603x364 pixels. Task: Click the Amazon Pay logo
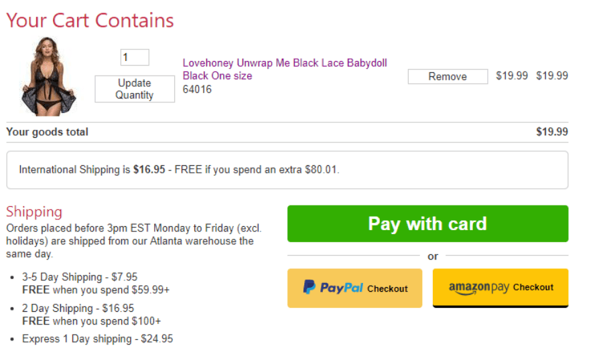pos(479,288)
